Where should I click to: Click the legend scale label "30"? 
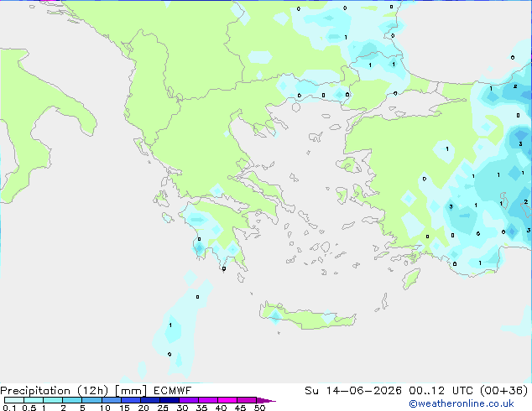(182, 408)
